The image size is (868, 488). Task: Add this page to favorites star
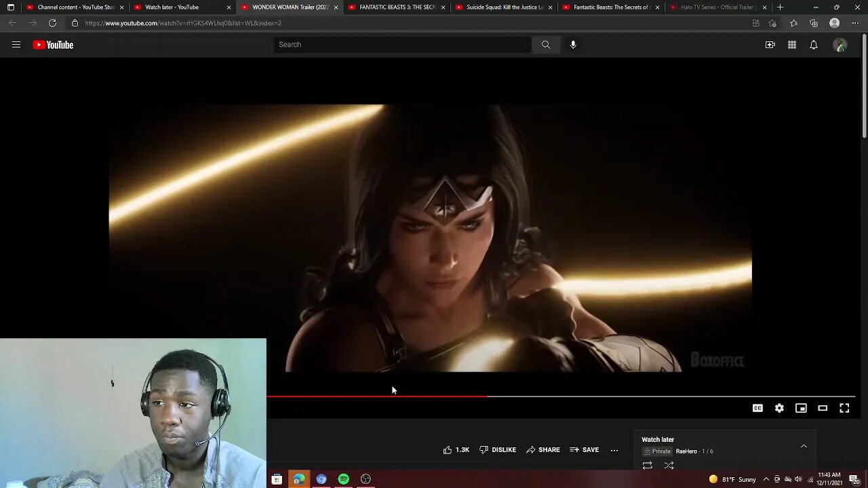(772, 23)
